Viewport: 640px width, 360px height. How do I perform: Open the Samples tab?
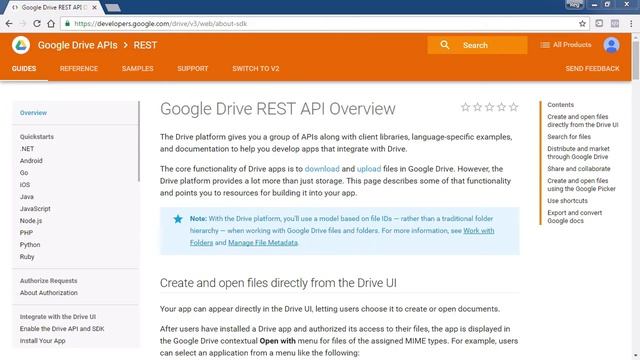pyautogui.click(x=138, y=69)
